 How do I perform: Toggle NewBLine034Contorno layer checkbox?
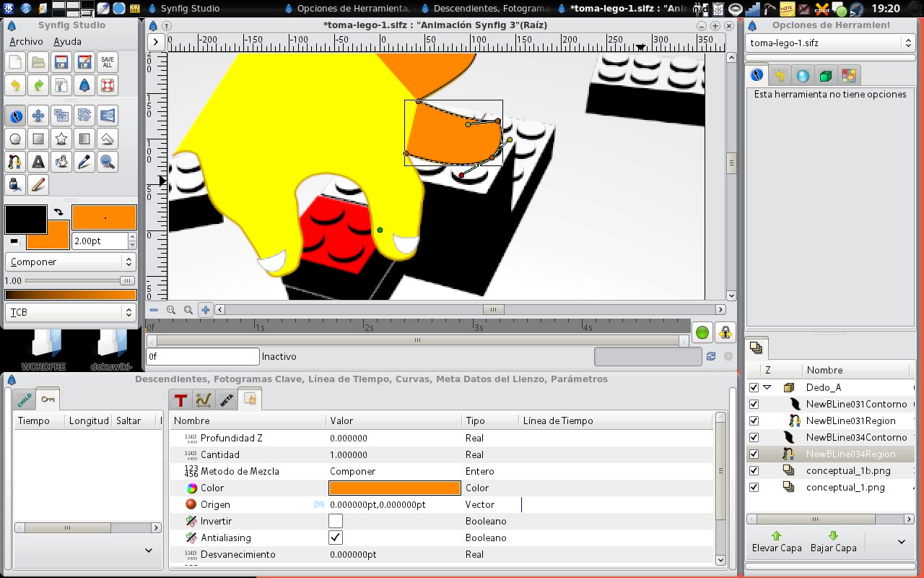tap(754, 437)
